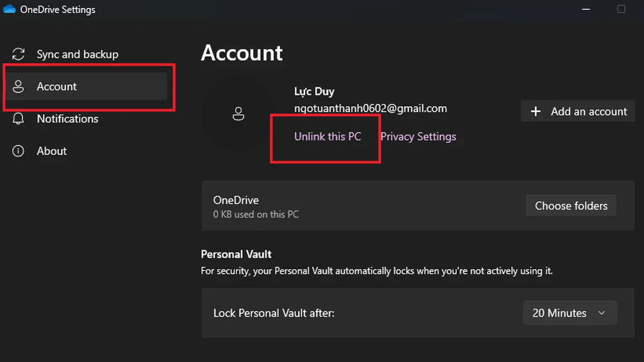Screen dimensions: 644x362
Task: Click the Add an account button
Action: tap(578, 112)
